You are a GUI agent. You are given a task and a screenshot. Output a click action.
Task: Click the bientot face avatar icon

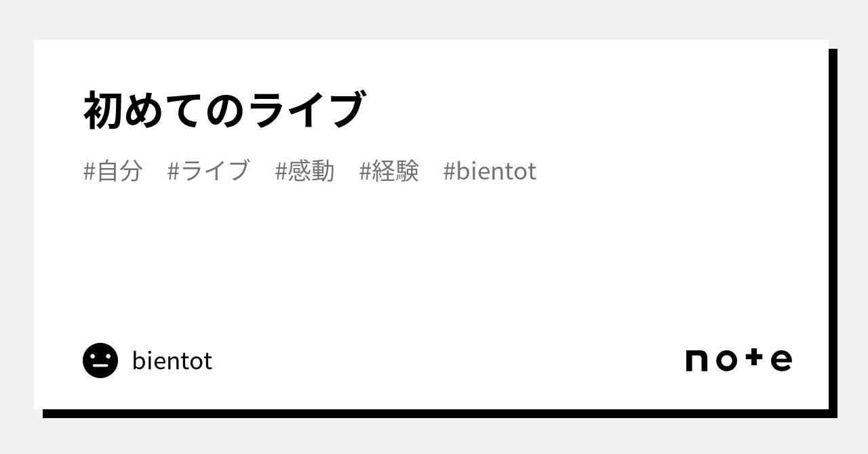[100, 360]
